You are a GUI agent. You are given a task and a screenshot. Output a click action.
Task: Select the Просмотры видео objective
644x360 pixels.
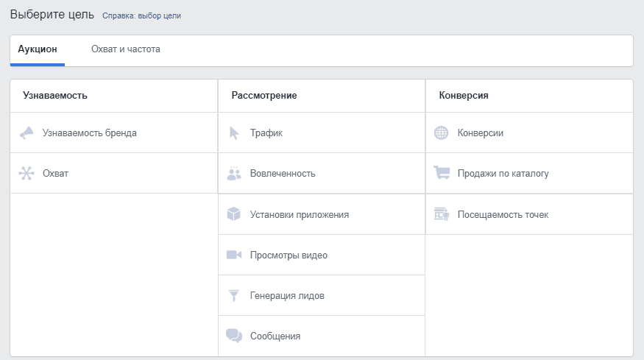click(x=322, y=255)
